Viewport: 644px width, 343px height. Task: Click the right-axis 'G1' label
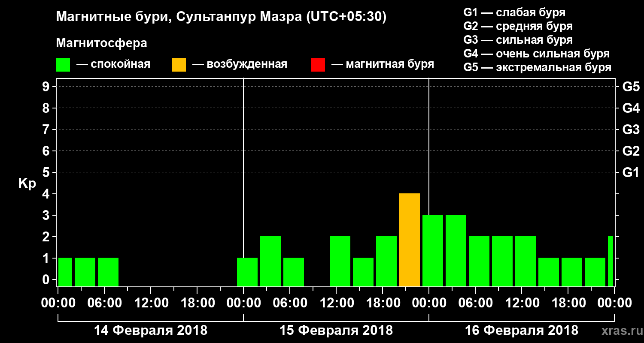[x=631, y=172]
